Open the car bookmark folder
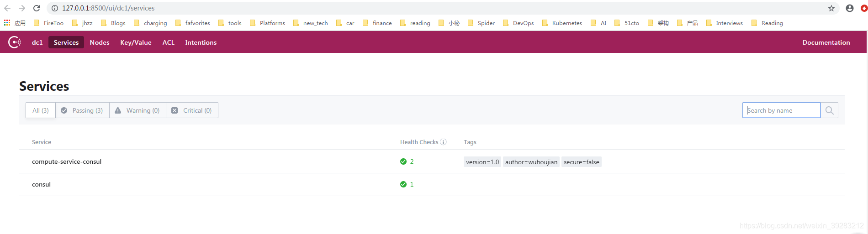The width and height of the screenshot is (868, 234). tap(345, 23)
